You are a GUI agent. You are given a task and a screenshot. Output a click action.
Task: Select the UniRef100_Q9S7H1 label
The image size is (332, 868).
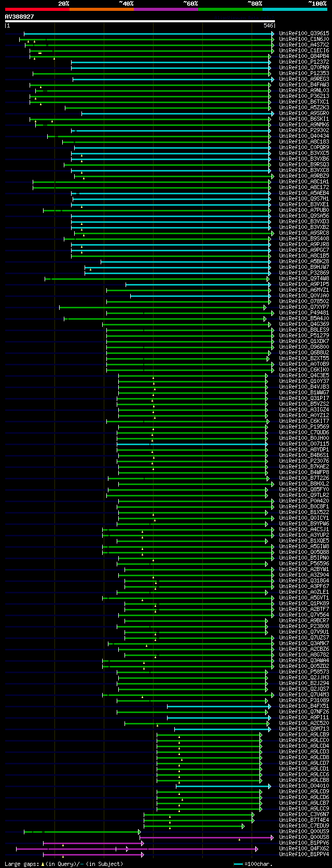[x=304, y=198]
